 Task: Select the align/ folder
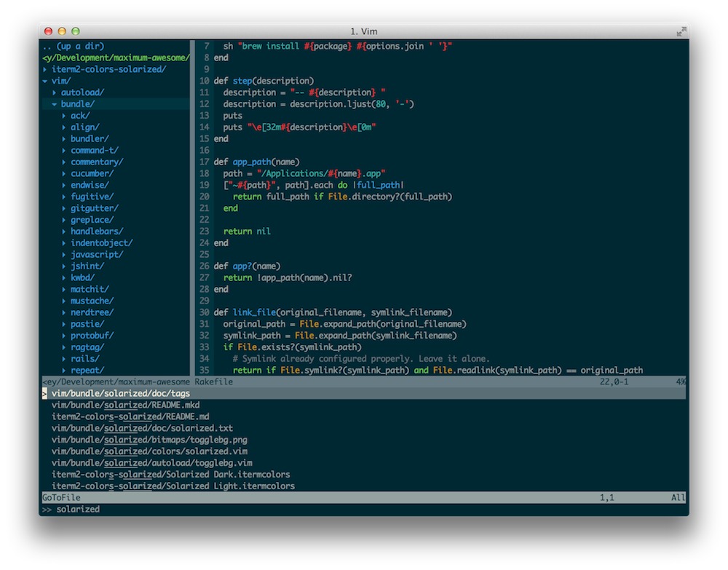tap(85, 127)
